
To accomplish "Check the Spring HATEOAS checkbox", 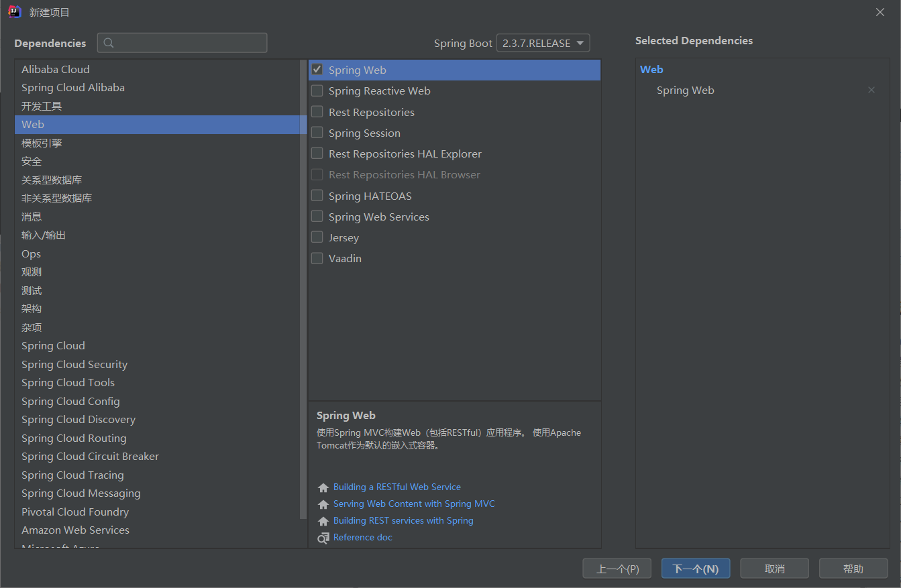I will (x=317, y=196).
